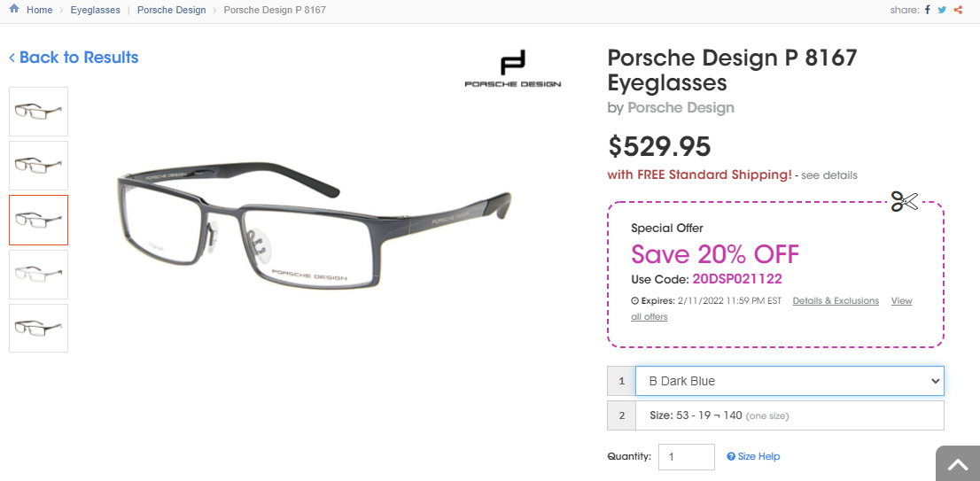Select the first glasses thumbnail
The width and height of the screenshot is (980, 481).
pyautogui.click(x=38, y=112)
